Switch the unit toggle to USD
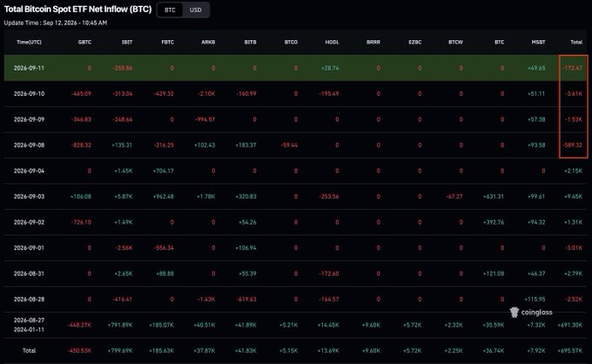This screenshot has width=592, height=364. (196, 10)
